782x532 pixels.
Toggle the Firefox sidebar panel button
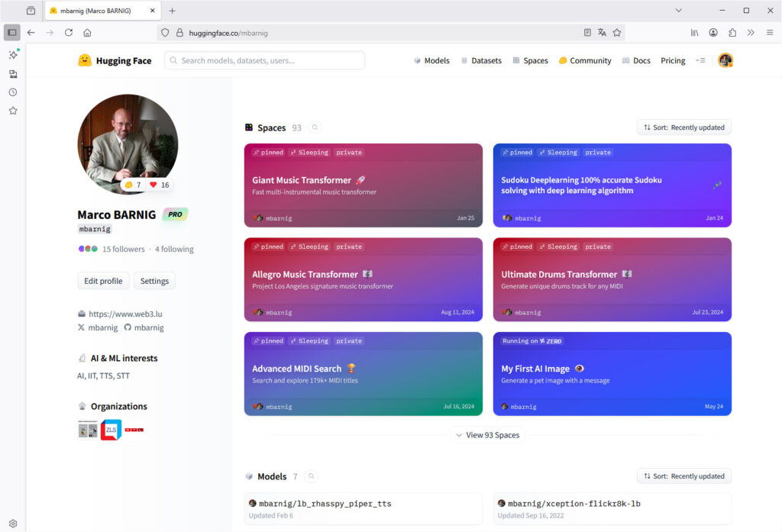click(x=12, y=33)
